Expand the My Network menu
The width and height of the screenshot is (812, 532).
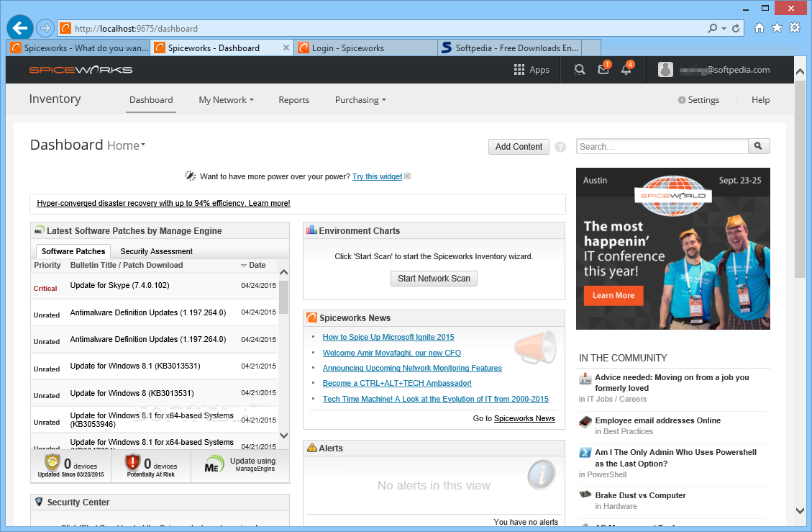click(227, 100)
